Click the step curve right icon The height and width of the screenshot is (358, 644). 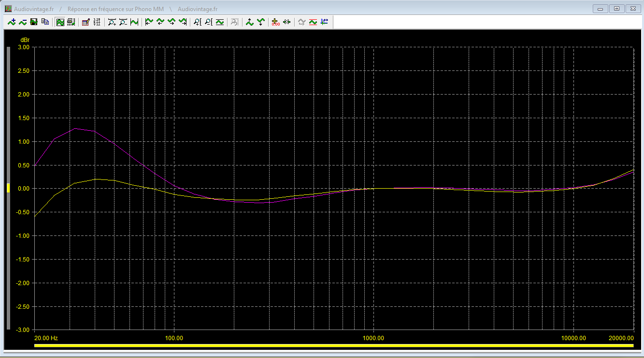[x=171, y=22]
